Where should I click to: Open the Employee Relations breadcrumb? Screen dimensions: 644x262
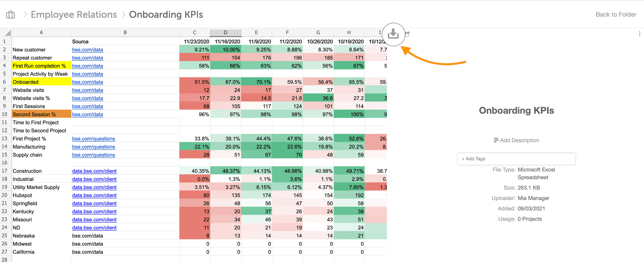pyautogui.click(x=74, y=14)
